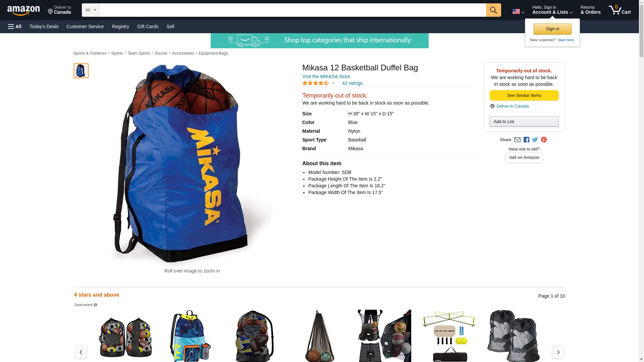644x362 pixels.
Task: Select the blue bag product thumbnail
Action: tap(81, 71)
